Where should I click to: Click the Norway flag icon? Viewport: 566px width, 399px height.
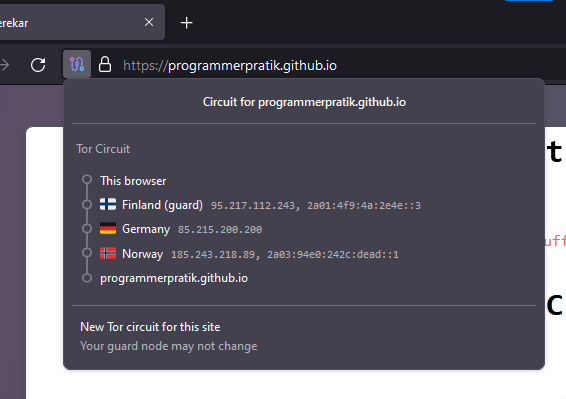click(108, 253)
